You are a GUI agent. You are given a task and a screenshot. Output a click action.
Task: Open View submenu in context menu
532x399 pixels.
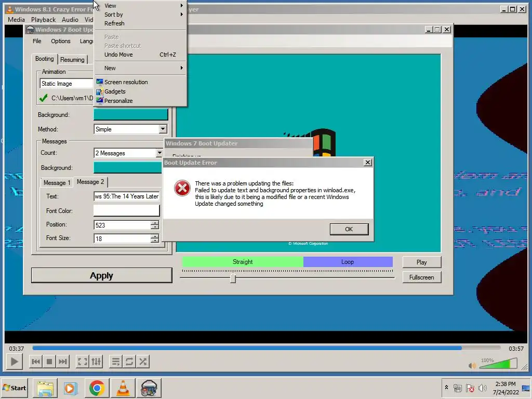click(140, 6)
